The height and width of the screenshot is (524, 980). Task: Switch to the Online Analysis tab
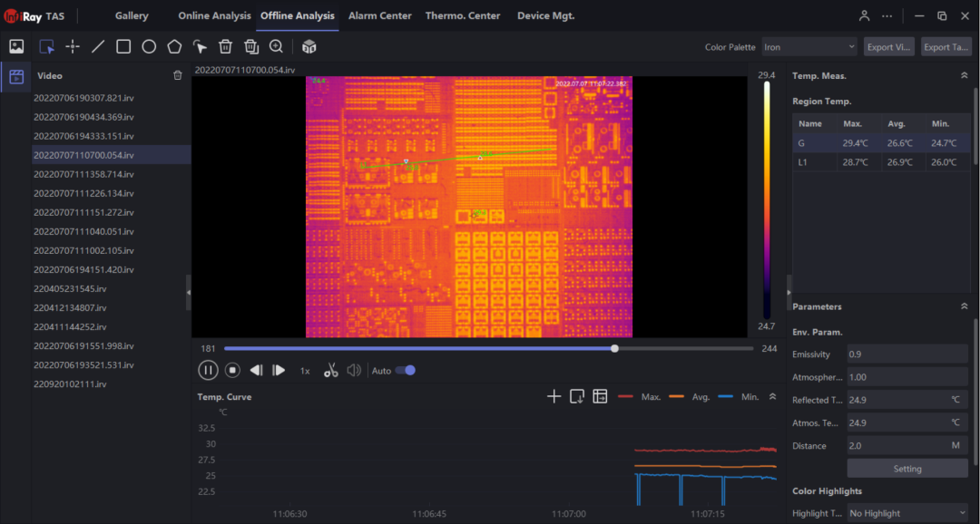coord(214,15)
